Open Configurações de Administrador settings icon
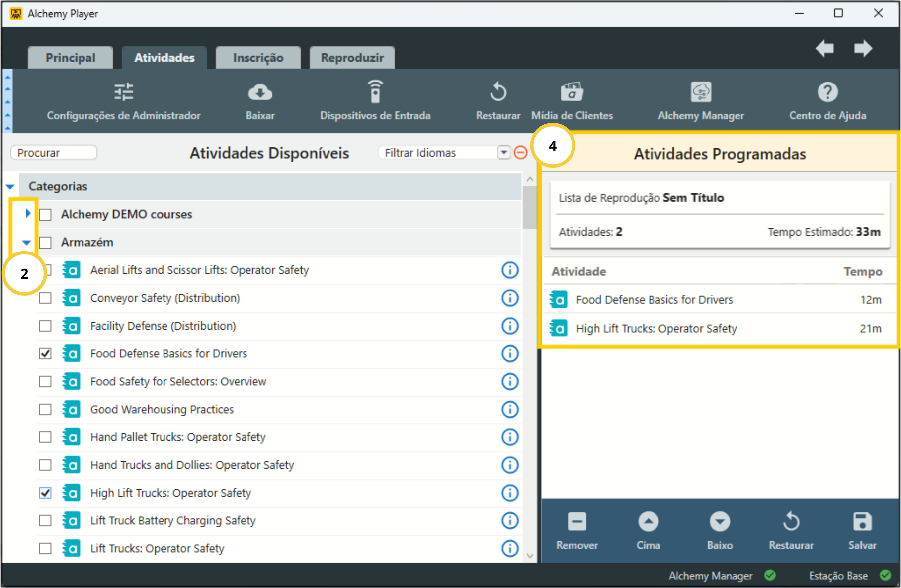The width and height of the screenshot is (901, 588). click(x=123, y=92)
